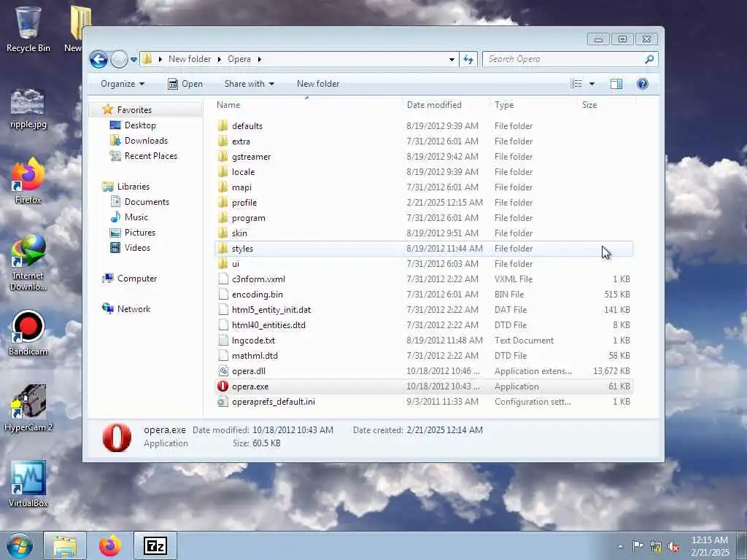Select the profile folder icon
747x560 pixels.
[x=222, y=203]
